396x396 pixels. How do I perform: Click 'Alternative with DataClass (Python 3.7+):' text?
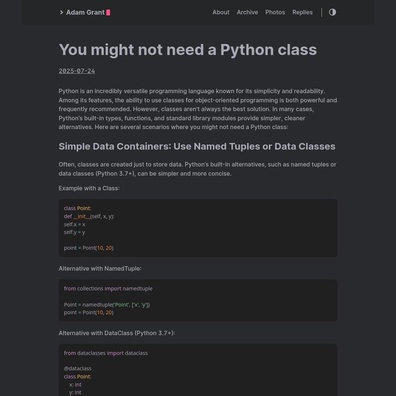point(117,333)
